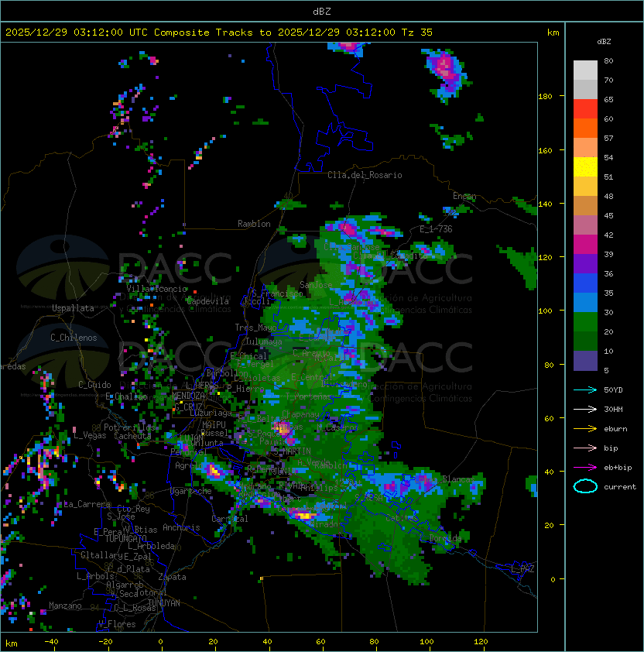Image resolution: width=644 pixels, height=652 pixels.
Task: Click the 'TUNUYAN' map label
Action: coord(164,603)
